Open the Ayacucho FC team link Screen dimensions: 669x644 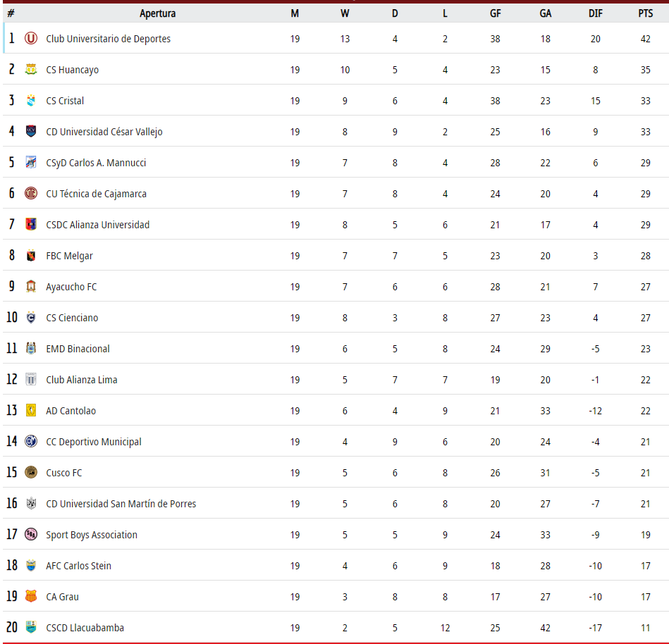tap(71, 287)
